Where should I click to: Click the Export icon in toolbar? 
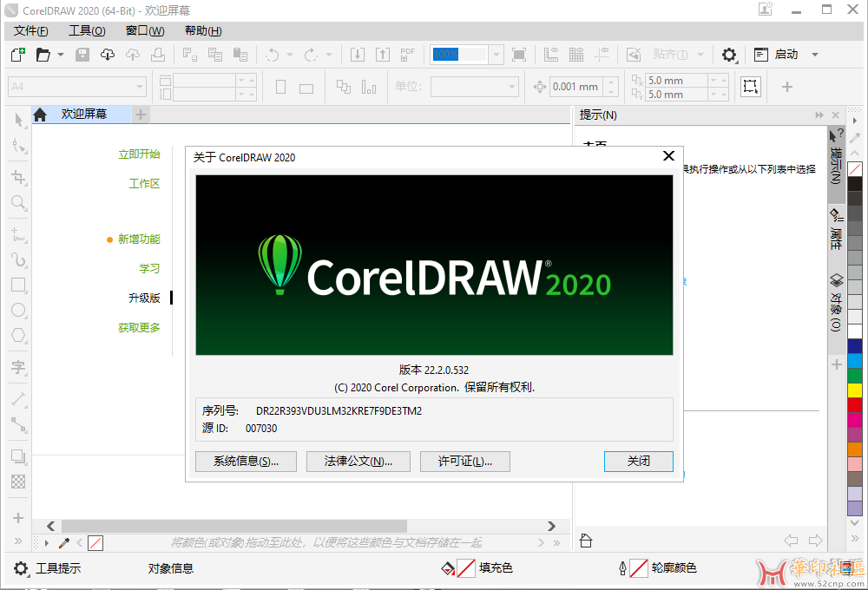coord(383,55)
